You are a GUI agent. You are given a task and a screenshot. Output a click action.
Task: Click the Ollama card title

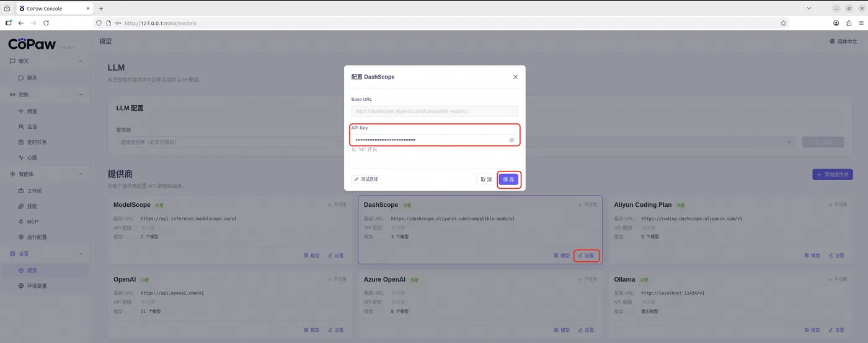pos(624,279)
